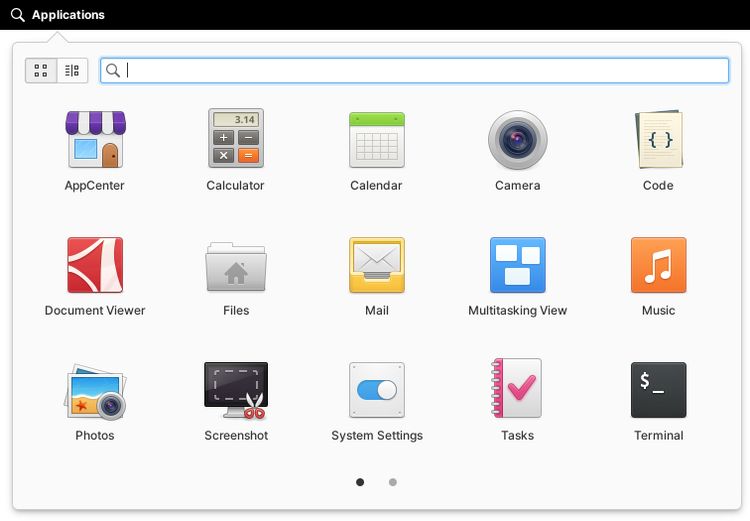This screenshot has width=750, height=521.
Task: Launch the Screenshot tool
Action: pos(236,390)
